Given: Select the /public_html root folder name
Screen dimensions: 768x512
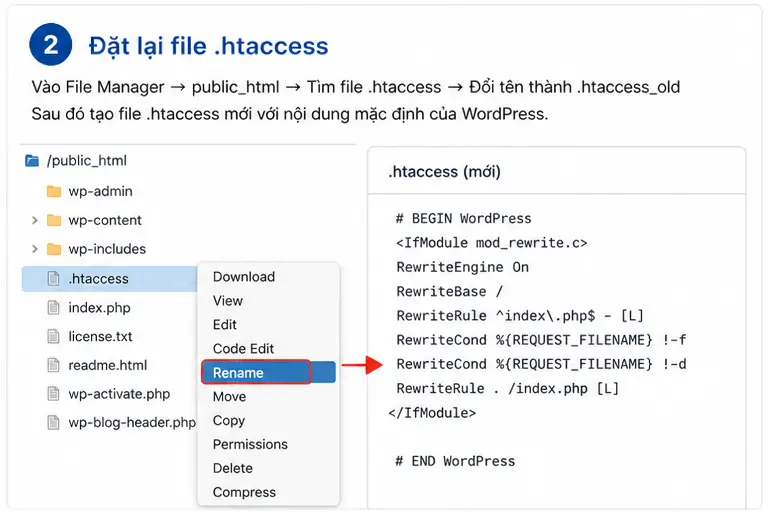Looking at the screenshot, I should (87, 161).
